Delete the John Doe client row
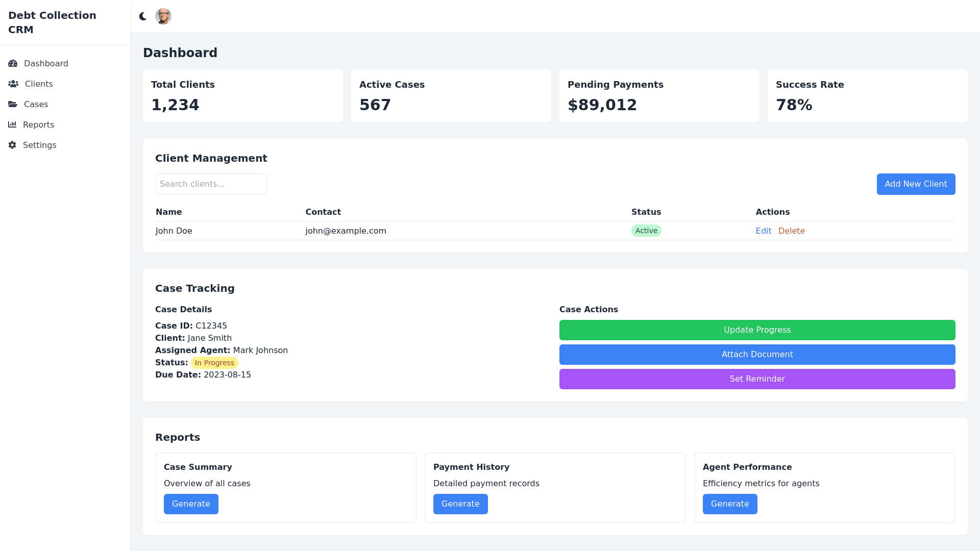Viewport: 980px width, 551px height. point(791,231)
